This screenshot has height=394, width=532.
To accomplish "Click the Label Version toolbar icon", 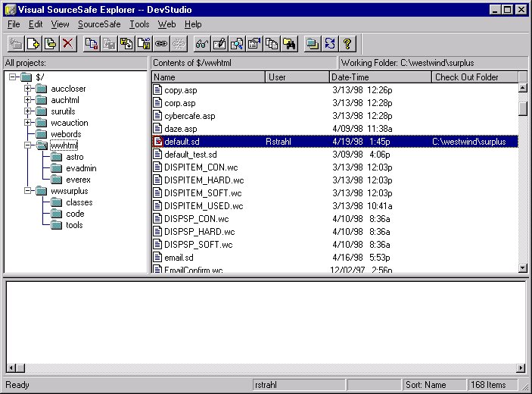I will pos(51,43).
